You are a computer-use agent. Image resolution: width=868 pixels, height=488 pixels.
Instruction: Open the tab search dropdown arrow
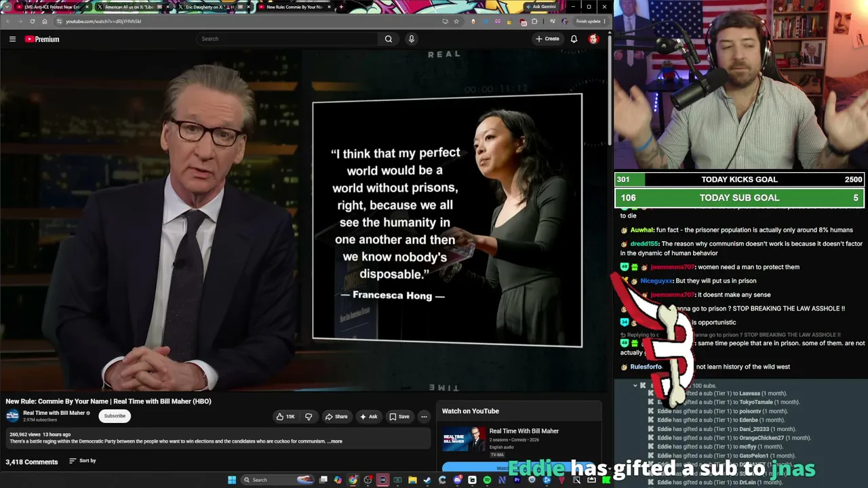tap(7, 7)
